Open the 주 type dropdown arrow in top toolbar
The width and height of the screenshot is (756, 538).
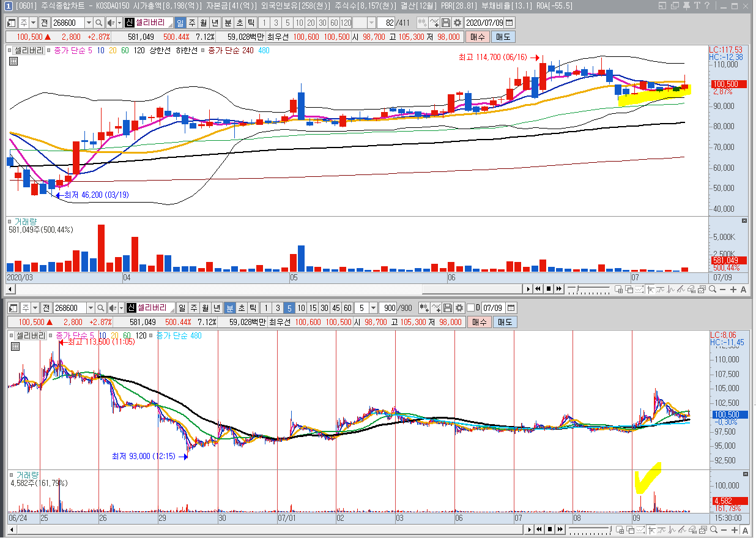pyautogui.click(x=33, y=23)
